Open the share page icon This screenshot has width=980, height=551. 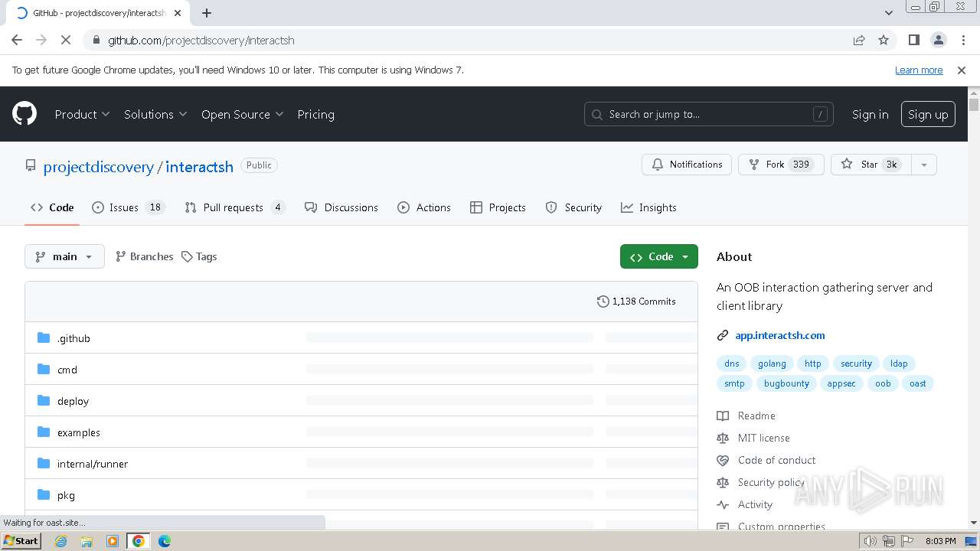point(859,40)
